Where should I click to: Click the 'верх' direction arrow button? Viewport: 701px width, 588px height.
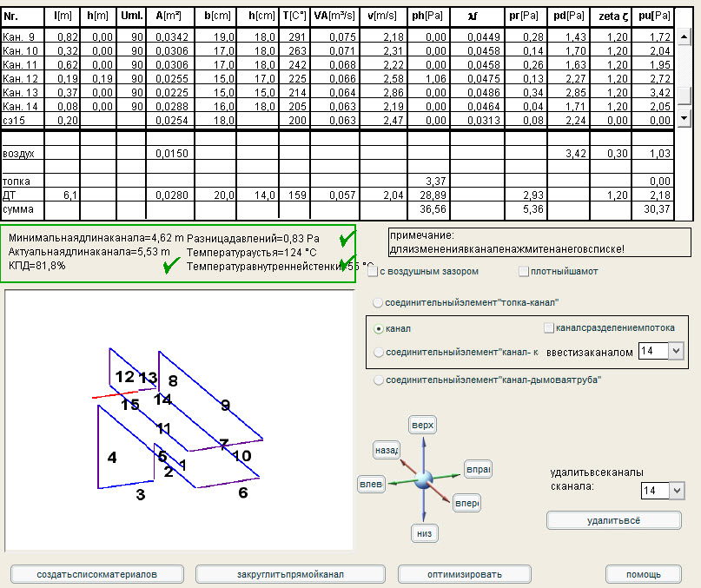tap(421, 425)
